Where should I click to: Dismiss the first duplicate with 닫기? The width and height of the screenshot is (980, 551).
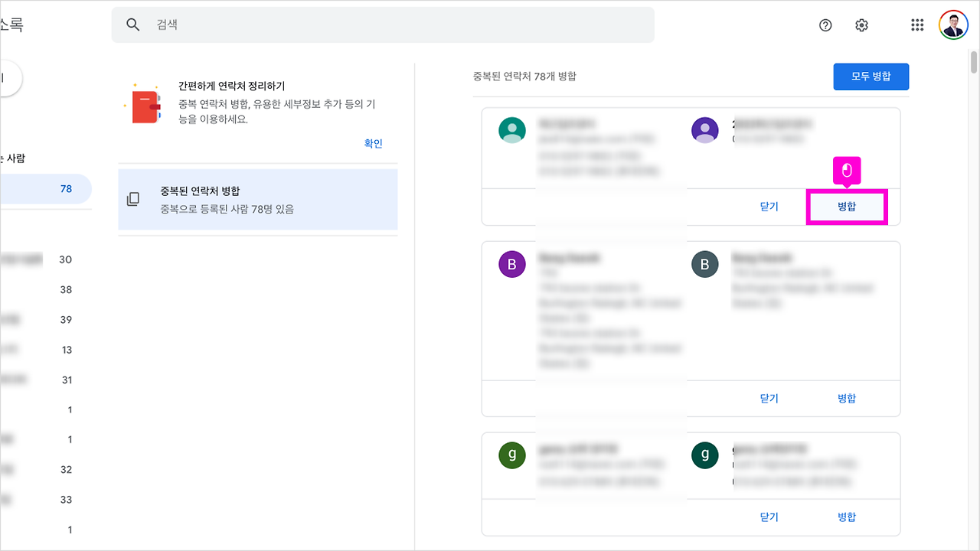(769, 206)
